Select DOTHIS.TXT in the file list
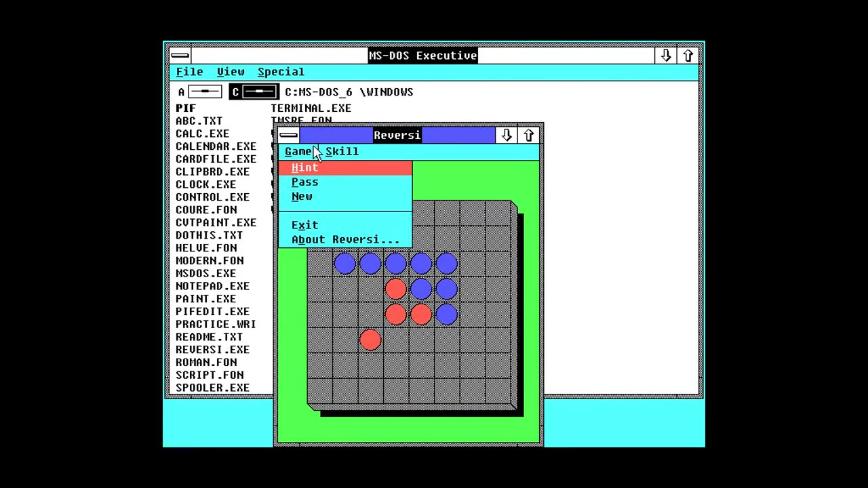This screenshot has height=488, width=868. [210, 235]
